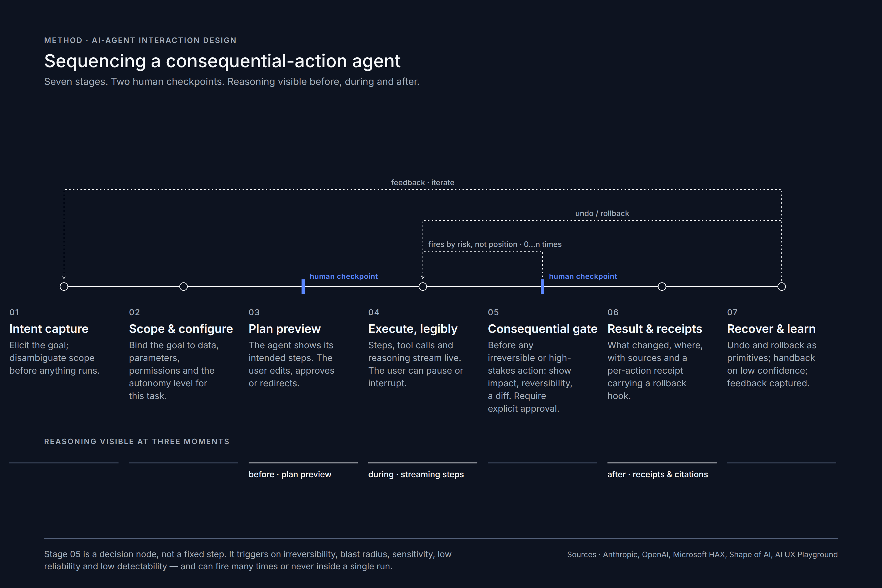The image size is (882, 588).
Task: Click the undo / rollback label
Action: (602, 213)
